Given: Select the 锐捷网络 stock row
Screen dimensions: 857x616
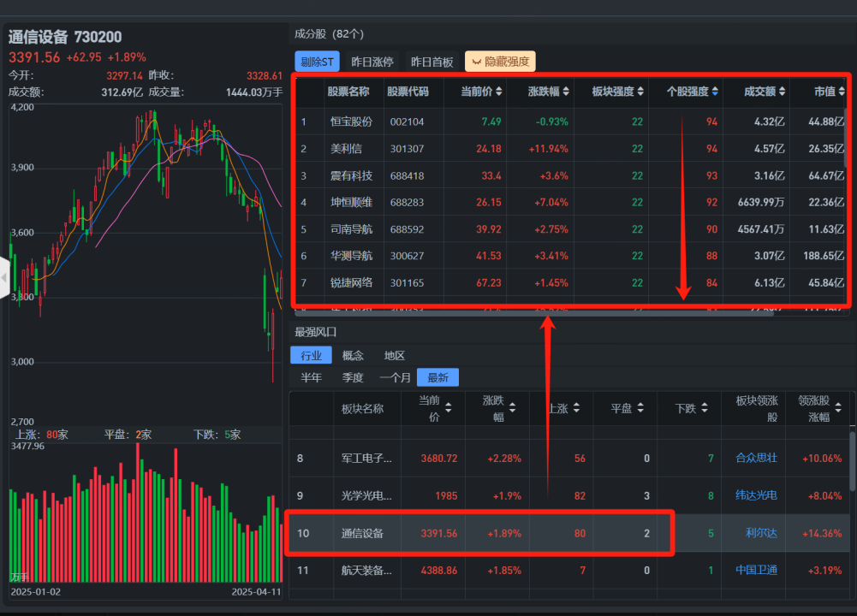Looking at the screenshot, I should pyautogui.click(x=570, y=282).
